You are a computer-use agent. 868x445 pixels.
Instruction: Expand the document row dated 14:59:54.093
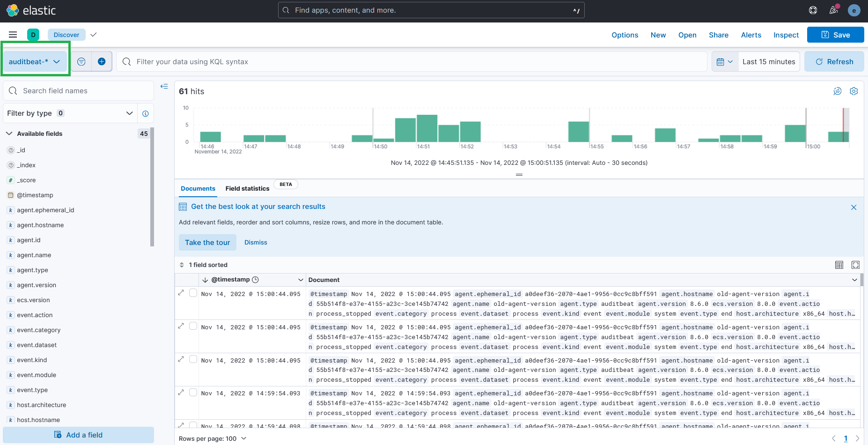(x=181, y=392)
